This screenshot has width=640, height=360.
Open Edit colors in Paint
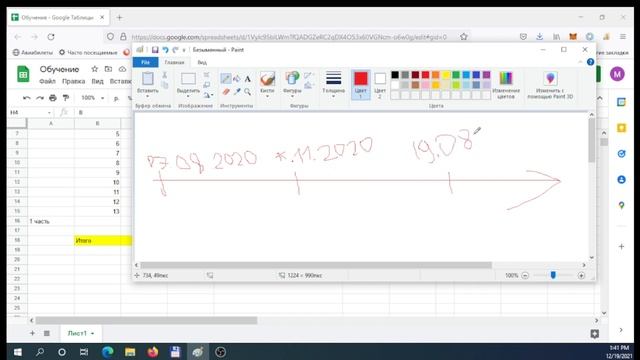pos(506,85)
